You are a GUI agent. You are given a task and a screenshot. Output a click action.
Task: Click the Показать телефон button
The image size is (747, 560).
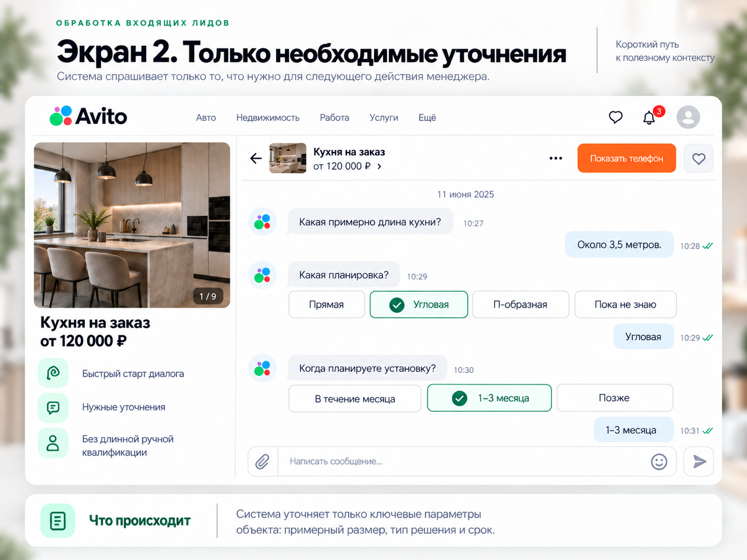point(627,158)
